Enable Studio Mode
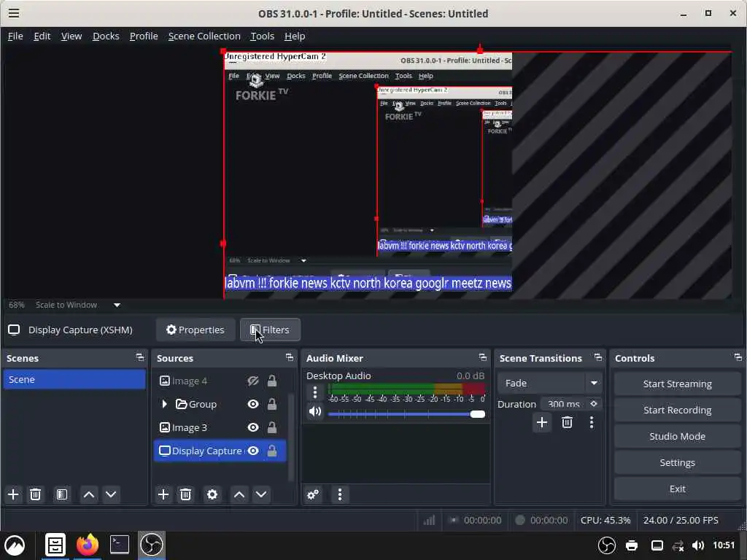Screen dimensions: 747x560 [x=677, y=436]
